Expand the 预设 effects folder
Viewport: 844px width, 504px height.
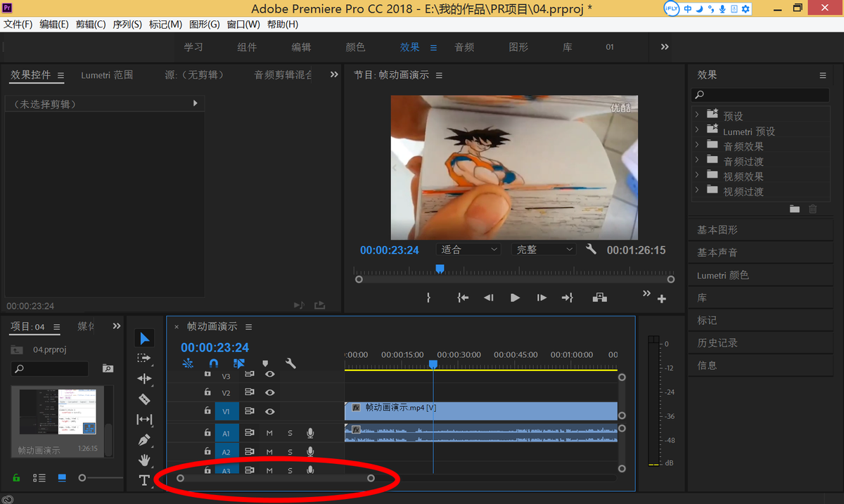click(x=697, y=115)
